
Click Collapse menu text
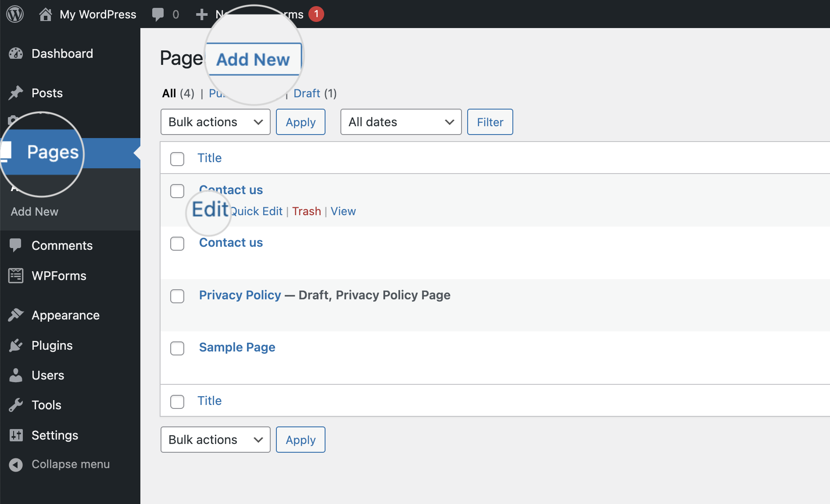[71, 464]
